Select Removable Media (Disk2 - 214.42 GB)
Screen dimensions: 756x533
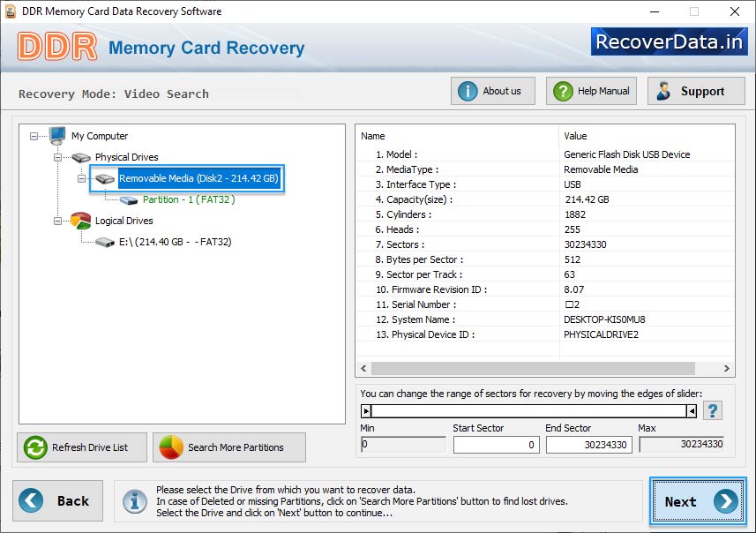pyautogui.click(x=198, y=178)
